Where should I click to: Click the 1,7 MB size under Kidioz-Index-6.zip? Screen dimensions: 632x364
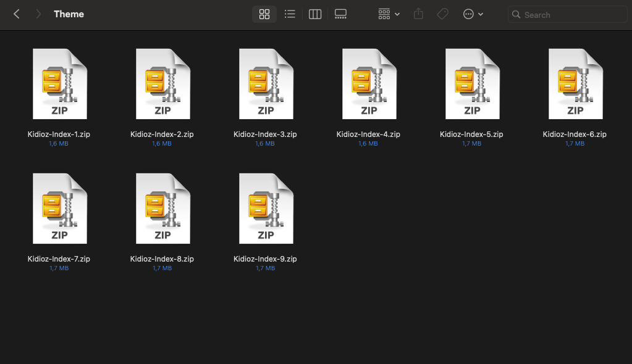pyautogui.click(x=575, y=144)
